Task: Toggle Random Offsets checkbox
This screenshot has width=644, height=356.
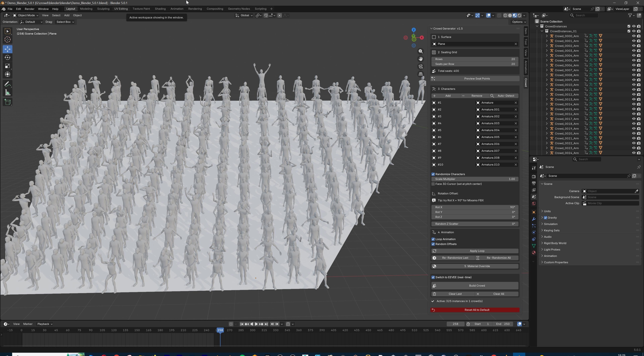Action: coord(433,244)
